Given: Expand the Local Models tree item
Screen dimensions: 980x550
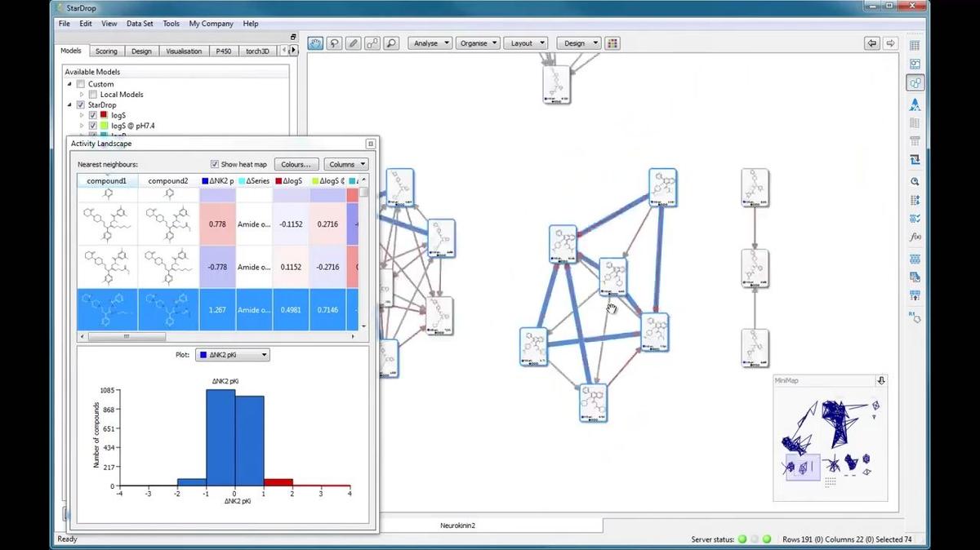Looking at the screenshot, I should click(x=82, y=94).
